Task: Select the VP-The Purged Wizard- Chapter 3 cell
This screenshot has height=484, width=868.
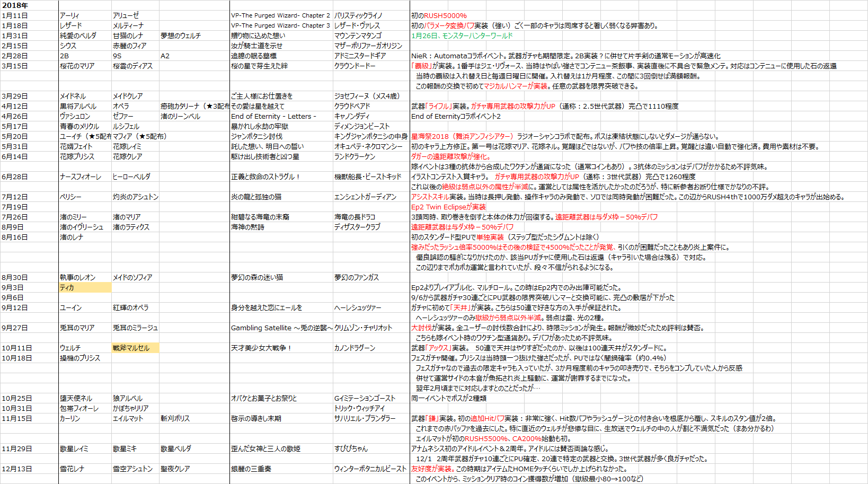Action: (x=281, y=25)
